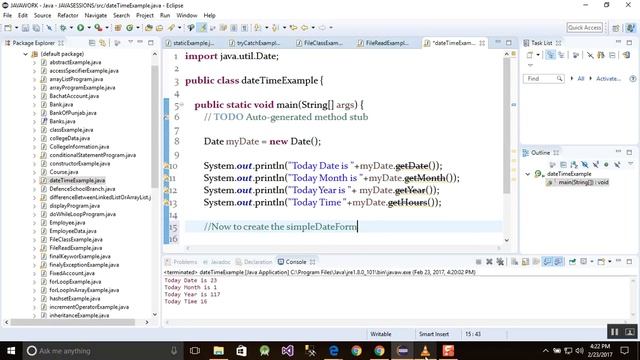Click the Debug bug icon in toolbar

(63, 28)
